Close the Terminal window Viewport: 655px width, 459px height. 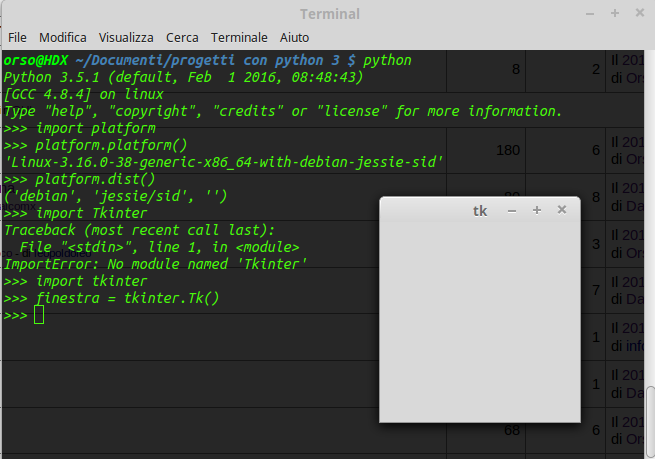click(639, 14)
